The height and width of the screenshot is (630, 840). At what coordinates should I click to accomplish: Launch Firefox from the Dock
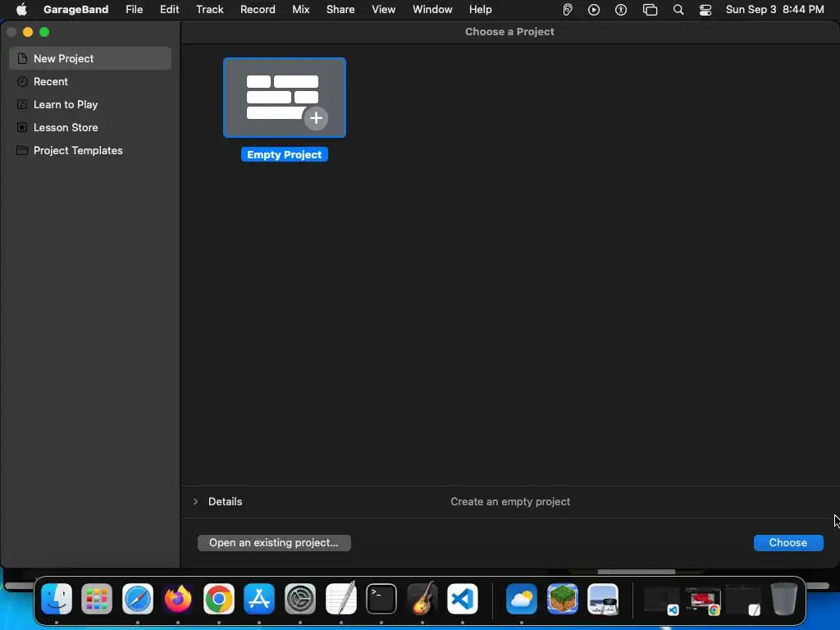pos(178,599)
